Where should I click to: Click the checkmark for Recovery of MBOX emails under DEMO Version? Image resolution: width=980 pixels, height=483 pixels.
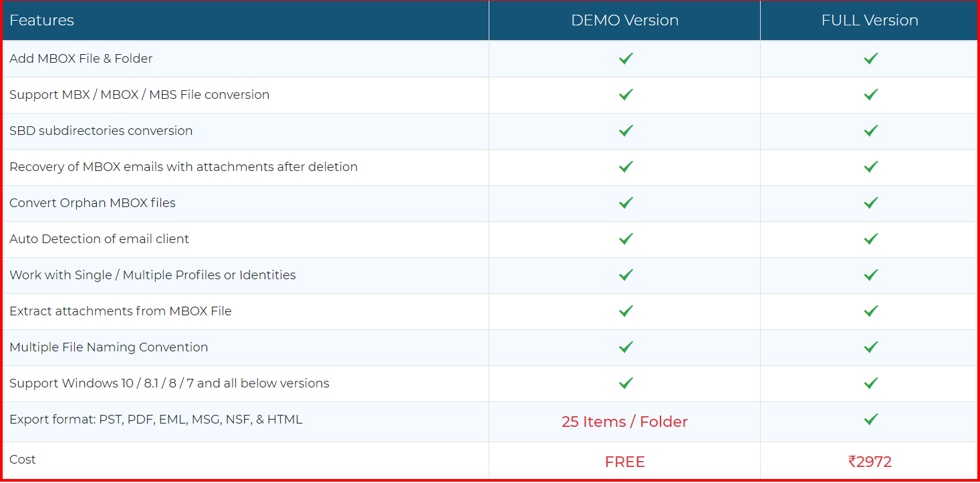(x=625, y=167)
